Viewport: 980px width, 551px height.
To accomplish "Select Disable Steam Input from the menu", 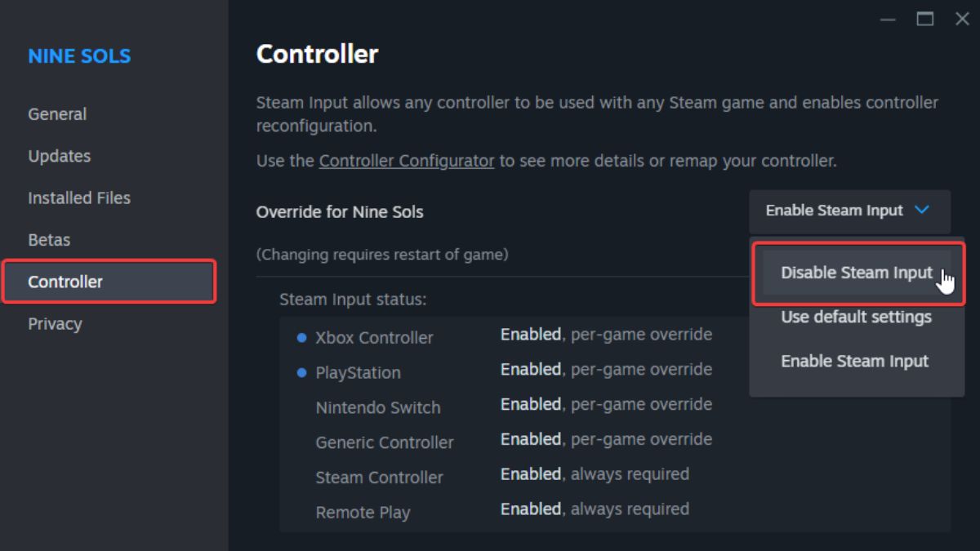I will coord(856,272).
